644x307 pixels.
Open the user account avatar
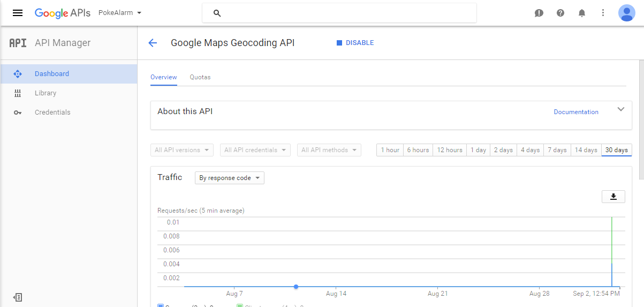pyautogui.click(x=627, y=13)
